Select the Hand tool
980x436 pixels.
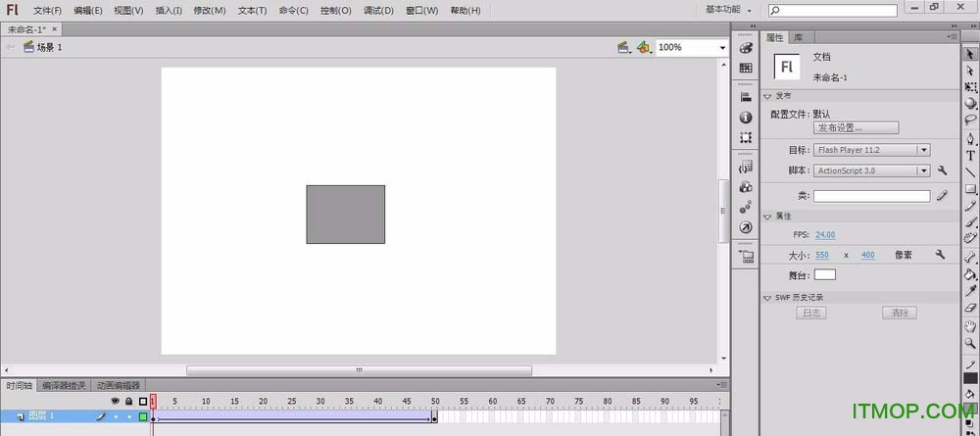pos(970,326)
